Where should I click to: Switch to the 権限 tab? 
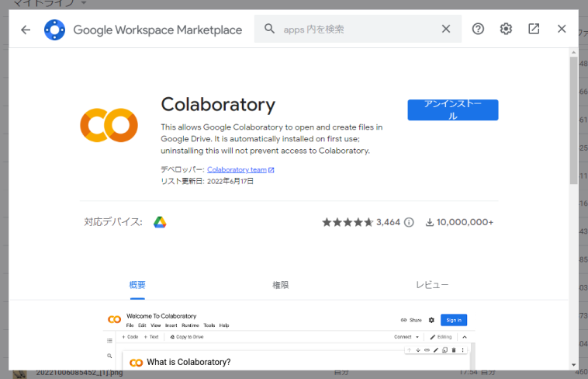(281, 285)
